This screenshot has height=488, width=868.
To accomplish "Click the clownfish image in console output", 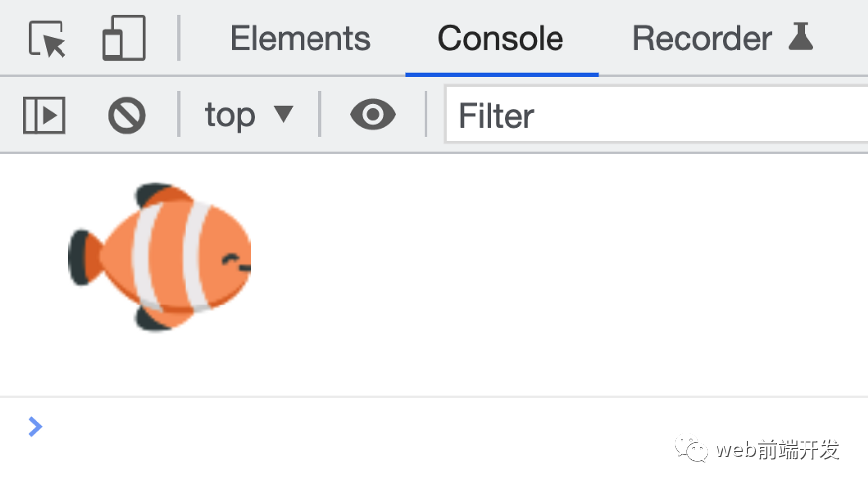I will (x=160, y=257).
